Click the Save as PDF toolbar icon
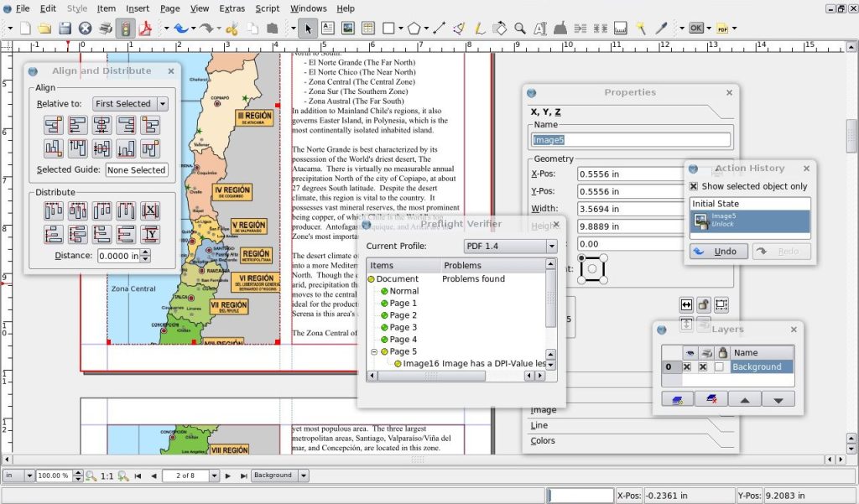The image size is (859, 504). [145, 28]
